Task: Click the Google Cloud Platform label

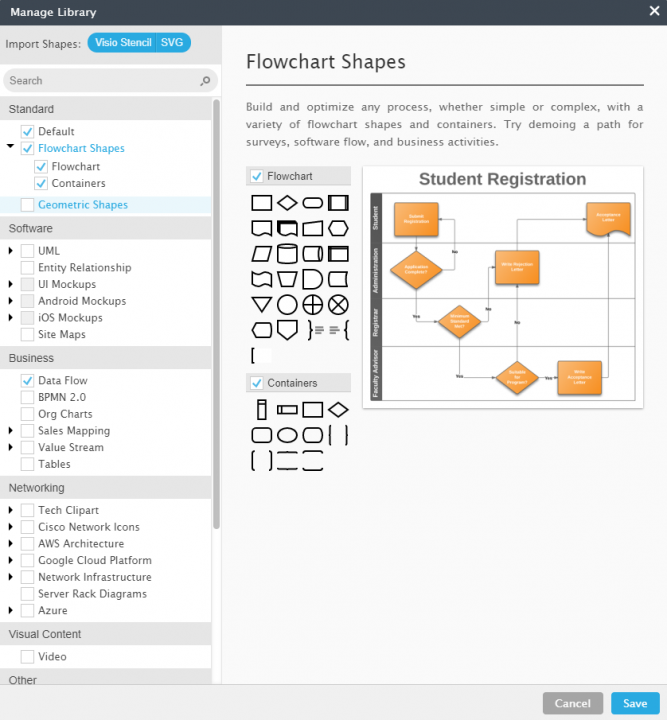Action: pyautogui.click(x=95, y=560)
